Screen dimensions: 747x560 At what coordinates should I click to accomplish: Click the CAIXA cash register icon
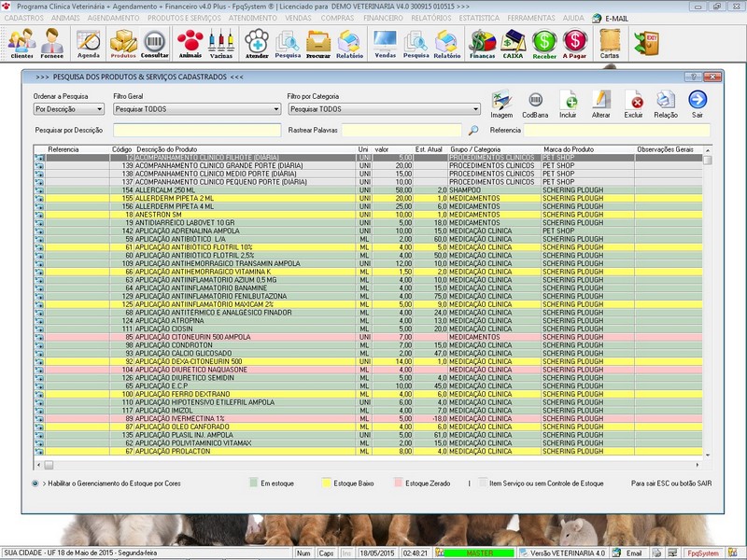pyautogui.click(x=513, y=42)
